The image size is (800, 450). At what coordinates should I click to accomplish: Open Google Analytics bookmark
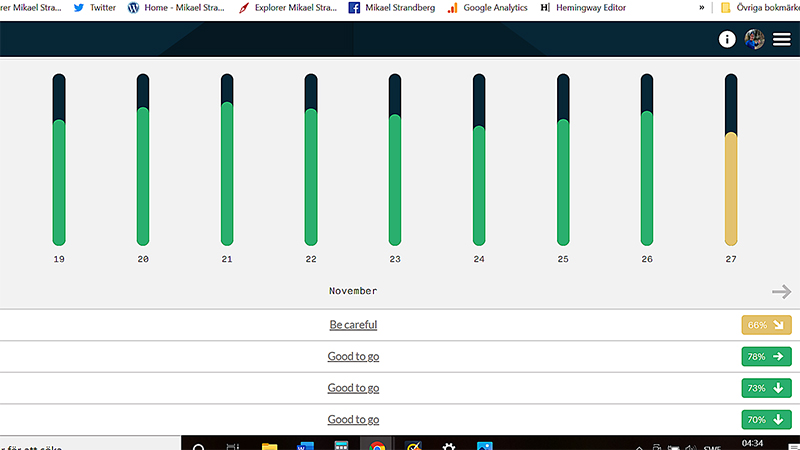point(489,7)
